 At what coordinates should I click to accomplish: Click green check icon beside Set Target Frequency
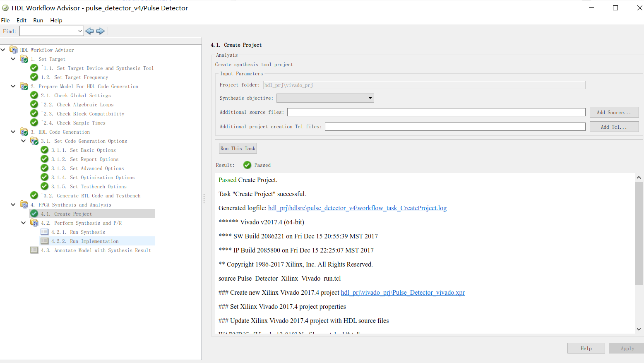click(34, 77)
